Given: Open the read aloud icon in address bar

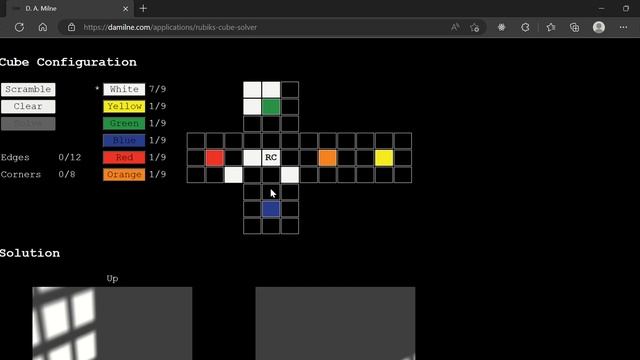Looking at the screenshot, I should 455,27.
